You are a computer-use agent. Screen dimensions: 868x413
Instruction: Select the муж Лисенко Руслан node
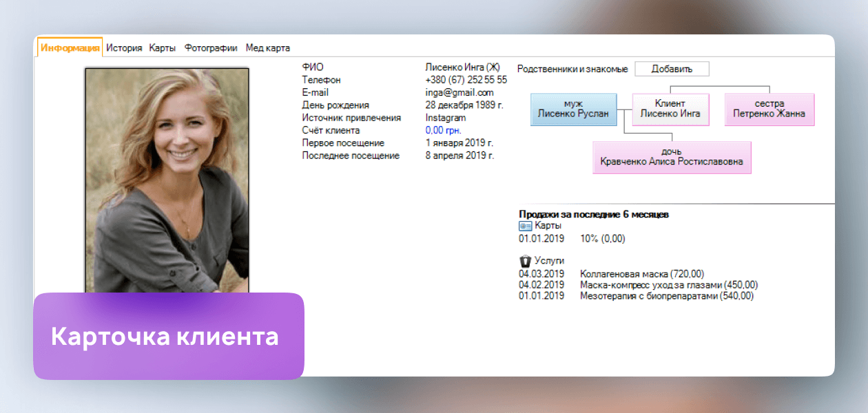point(573,109)
